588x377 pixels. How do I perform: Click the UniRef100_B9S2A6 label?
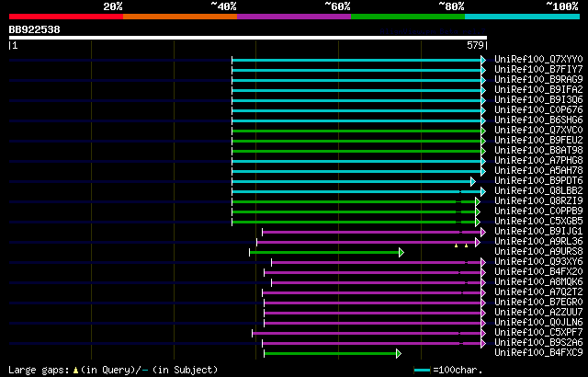(538, 343)
